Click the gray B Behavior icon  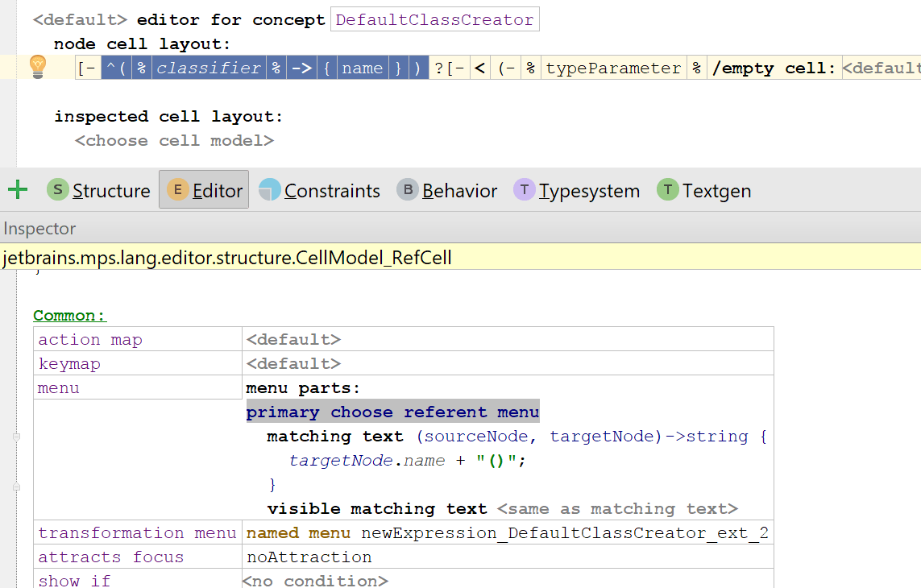pos(408,190)
